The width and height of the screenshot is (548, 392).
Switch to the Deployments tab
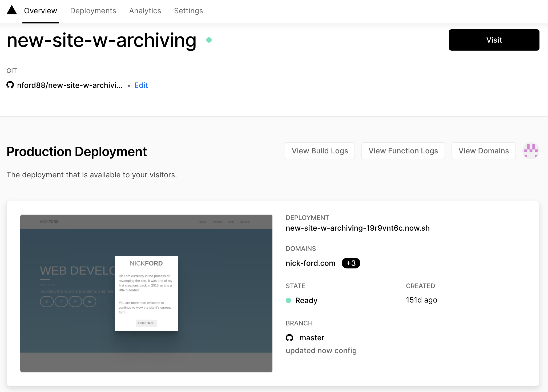[x=93, y=11]
